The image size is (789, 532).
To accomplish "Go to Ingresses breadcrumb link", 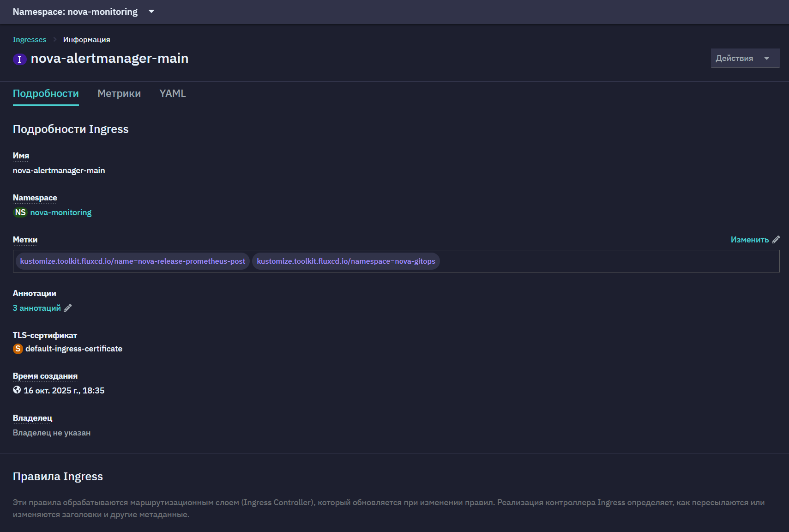I will coord(30,40).
